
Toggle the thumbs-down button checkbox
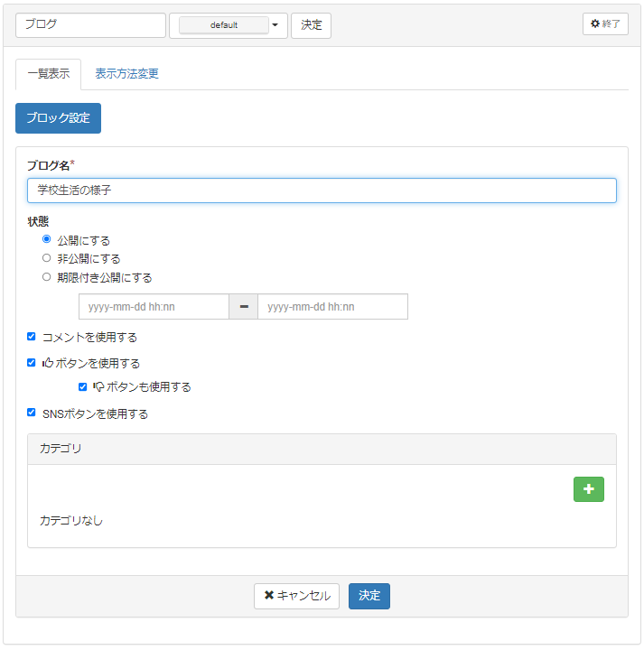click(83, 386)
